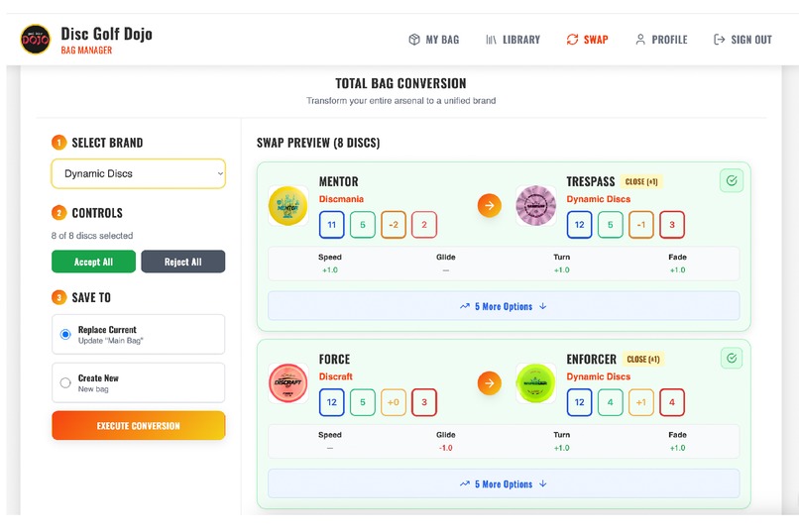This screenshot has height=532, width=799.
Task: Click Enforcer's turn value +1 box
Action: pyautogui.click(x=641, y=402)
